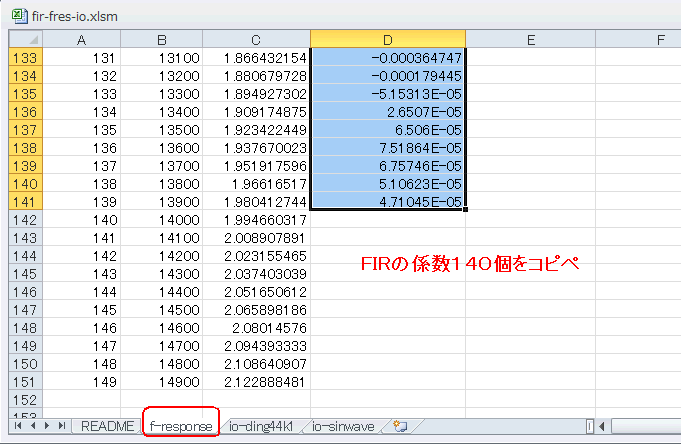Click cell containing -0.000179445

[x=388, y=76]
